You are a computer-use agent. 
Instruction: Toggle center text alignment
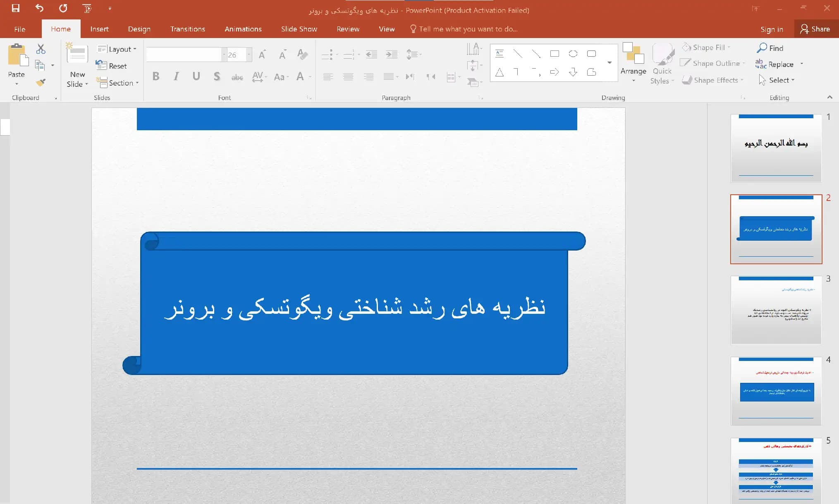coord(348,76)
